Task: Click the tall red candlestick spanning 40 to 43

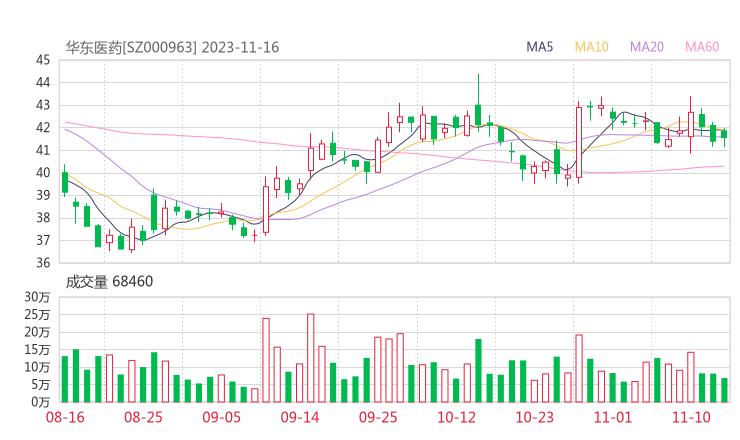Action: (x=579, y=142)
